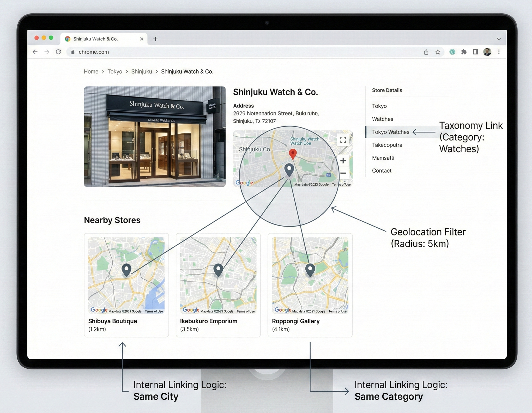The image size is (532, 413).
Task: Click the Home breadcrumb link
Action: tap(91, 71)
